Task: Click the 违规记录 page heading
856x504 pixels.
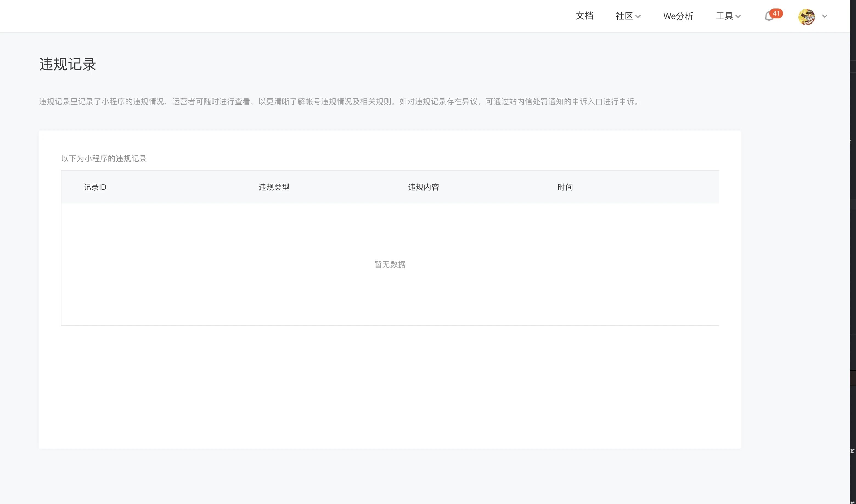Action: pyautogui.click(x=67, y=64)
